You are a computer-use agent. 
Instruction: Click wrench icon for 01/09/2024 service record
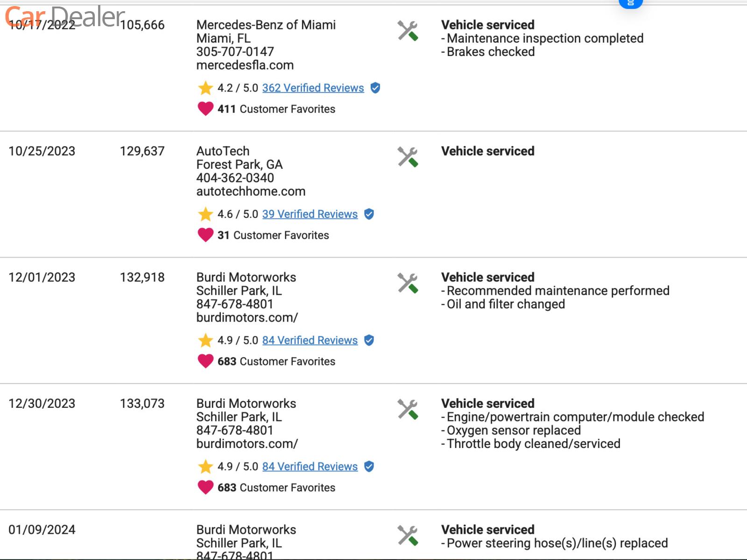click(x=408, y=535)
